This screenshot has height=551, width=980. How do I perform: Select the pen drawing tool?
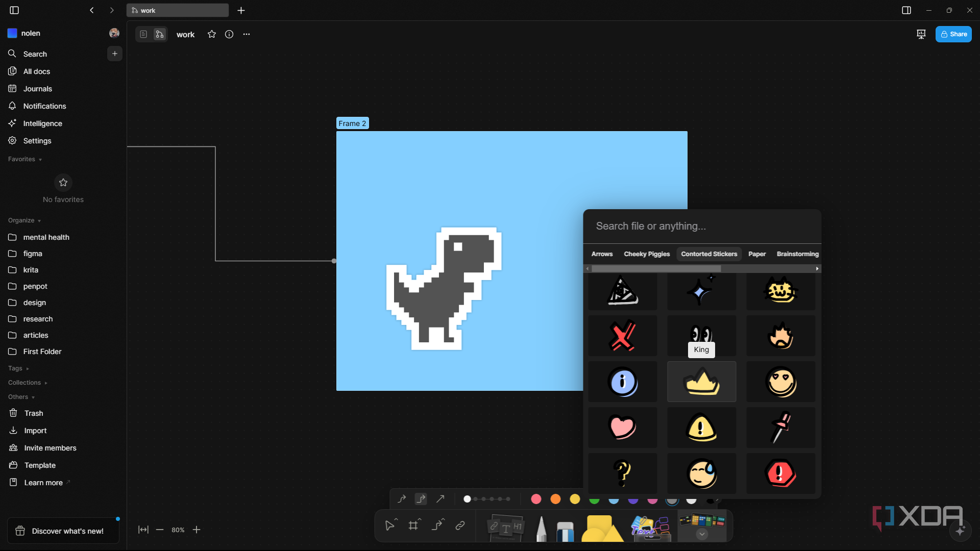[541, 529]
